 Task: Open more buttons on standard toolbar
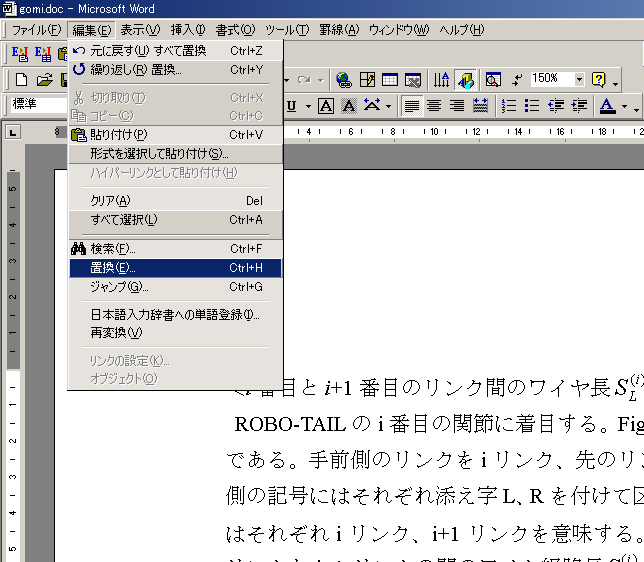(615, 83)
